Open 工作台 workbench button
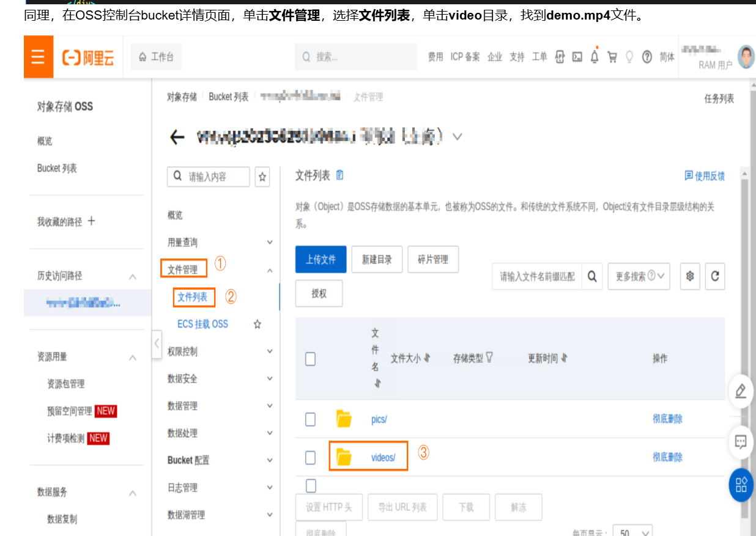This screenshot has height=536, width=756. (x=156, y=57)
